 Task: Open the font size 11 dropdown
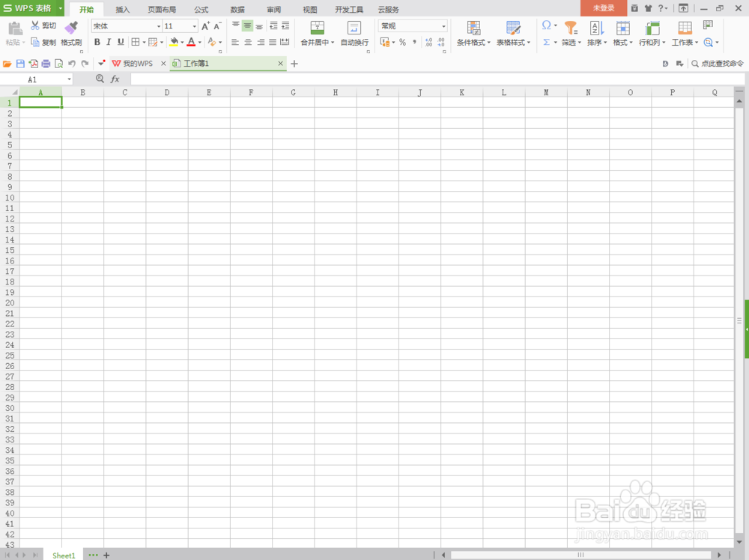coord(195,26)
